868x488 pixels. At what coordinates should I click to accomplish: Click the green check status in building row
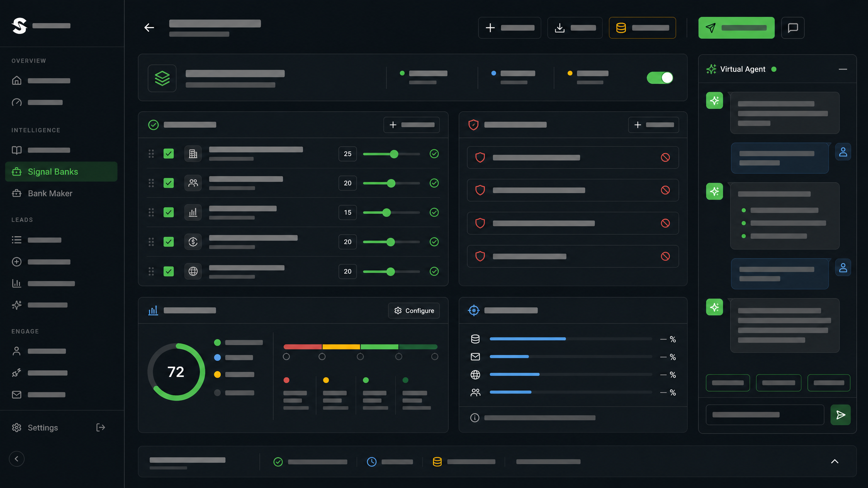[x=434, y=154]
